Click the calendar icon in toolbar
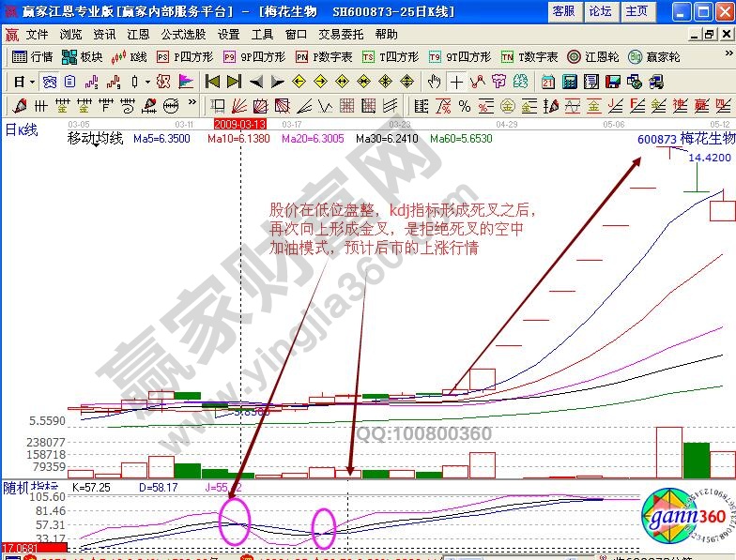 click(x=547, y=81)
